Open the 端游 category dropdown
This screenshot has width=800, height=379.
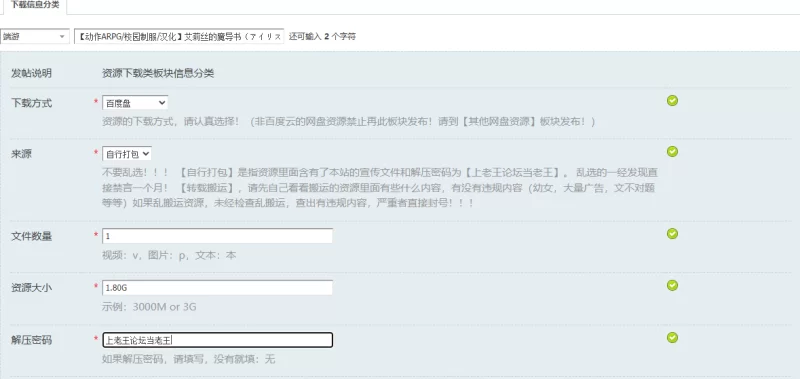tap(35, 36)
